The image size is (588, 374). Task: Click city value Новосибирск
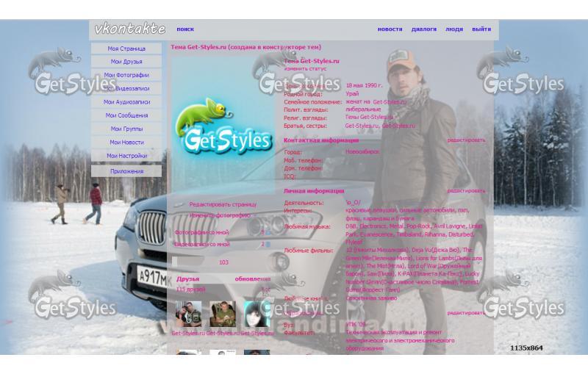(362, 152)
